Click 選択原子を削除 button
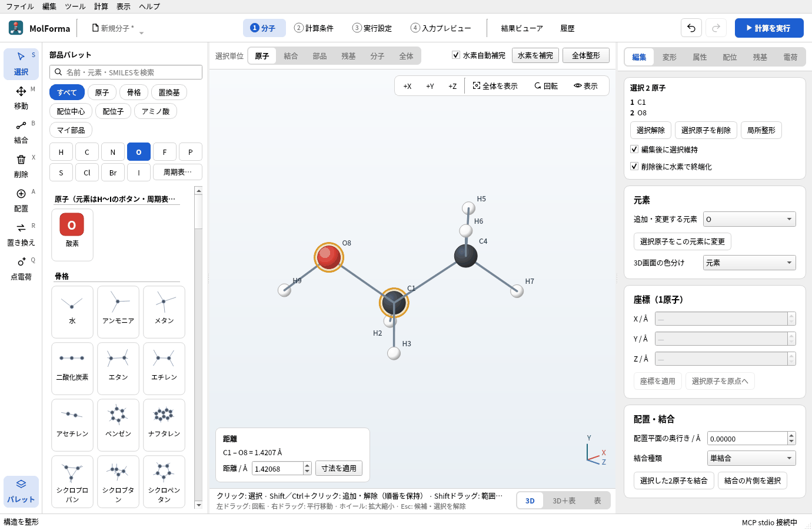This screenshot has width=812, height=530. (x=706, y=130)
